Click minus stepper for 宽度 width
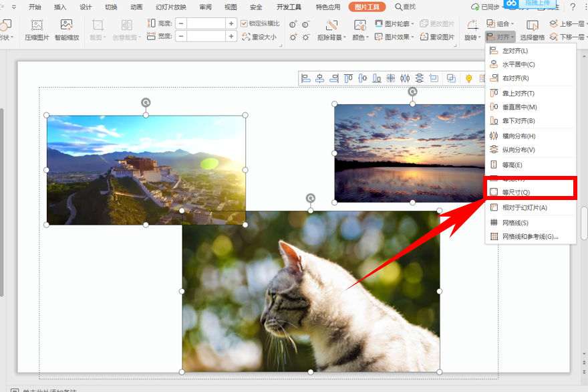The width and height of the screenshot is (588, 392). point(181,36)
